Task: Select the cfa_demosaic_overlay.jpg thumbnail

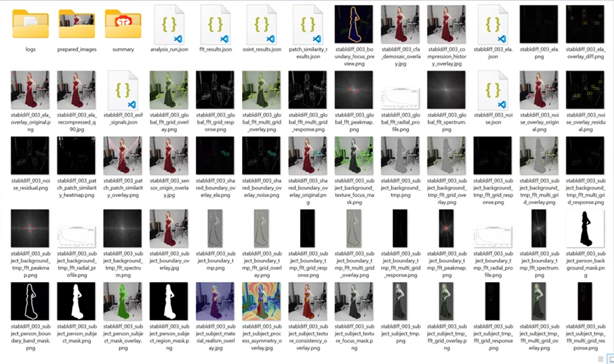Action: pyautogui.click(x=400, y=24)
